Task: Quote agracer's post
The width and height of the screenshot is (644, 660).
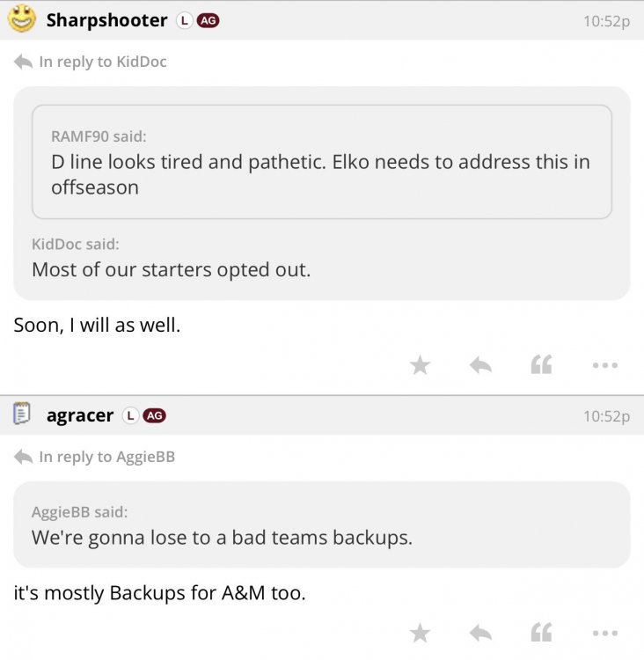Action: coord(542,632)
